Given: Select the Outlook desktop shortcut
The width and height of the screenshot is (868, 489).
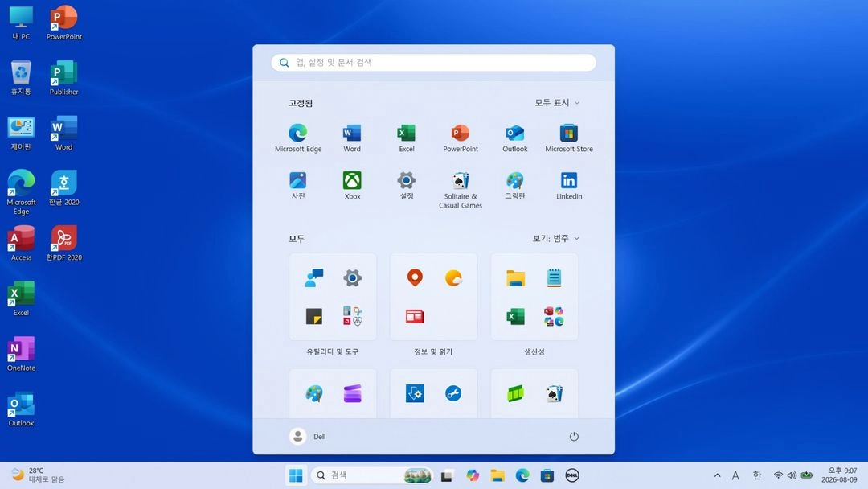Looking at the screenshot, I should click(21, 409).
